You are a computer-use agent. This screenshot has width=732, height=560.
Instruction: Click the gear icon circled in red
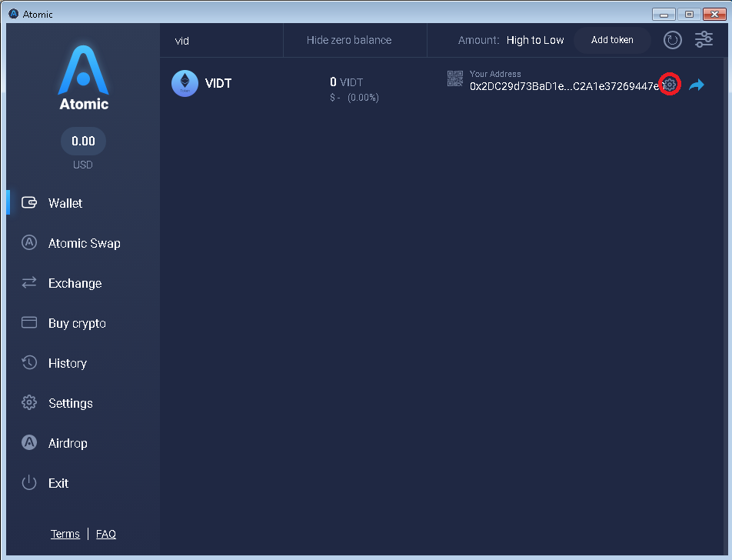[670, 85]
